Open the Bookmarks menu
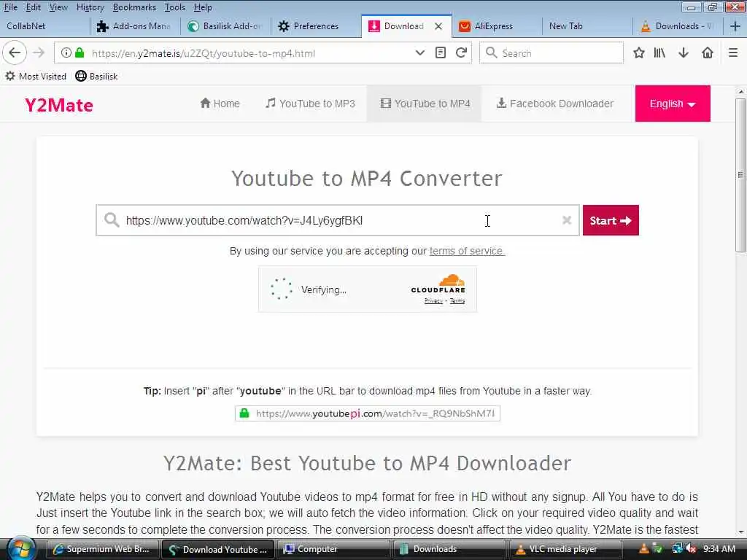Viewport: 747px width, 560px height. pos(134,7)
